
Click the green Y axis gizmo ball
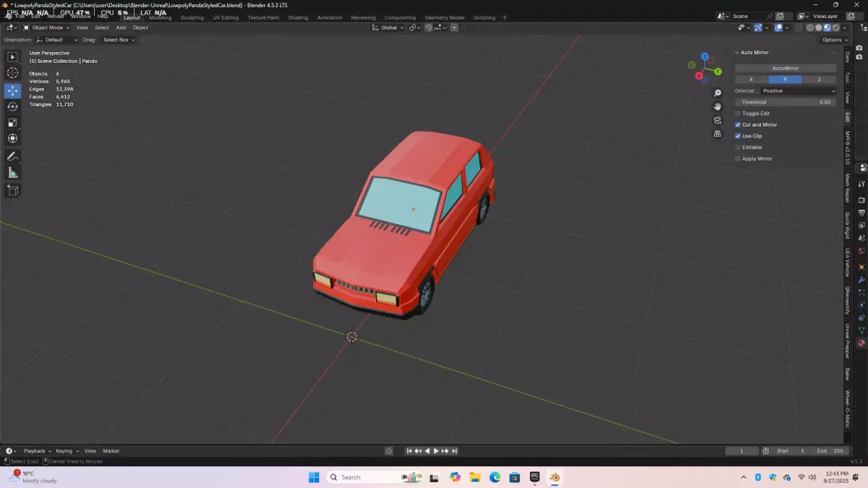pos(718,72)
